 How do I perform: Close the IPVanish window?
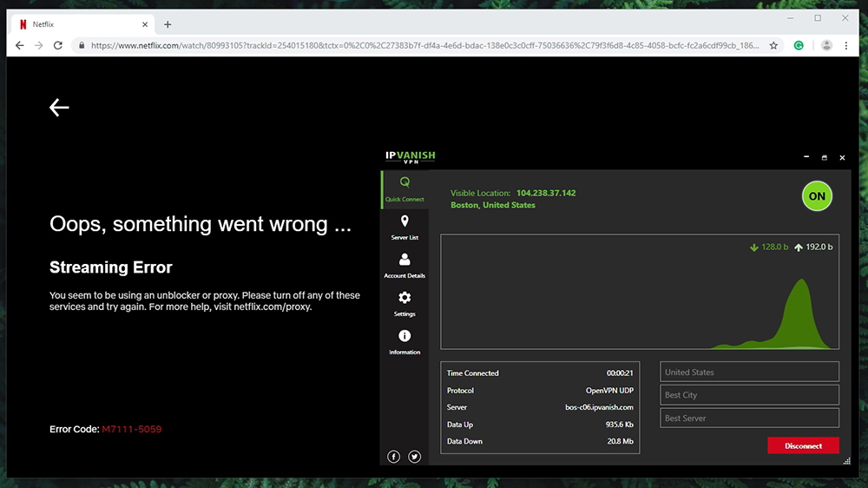pos(842,158)
